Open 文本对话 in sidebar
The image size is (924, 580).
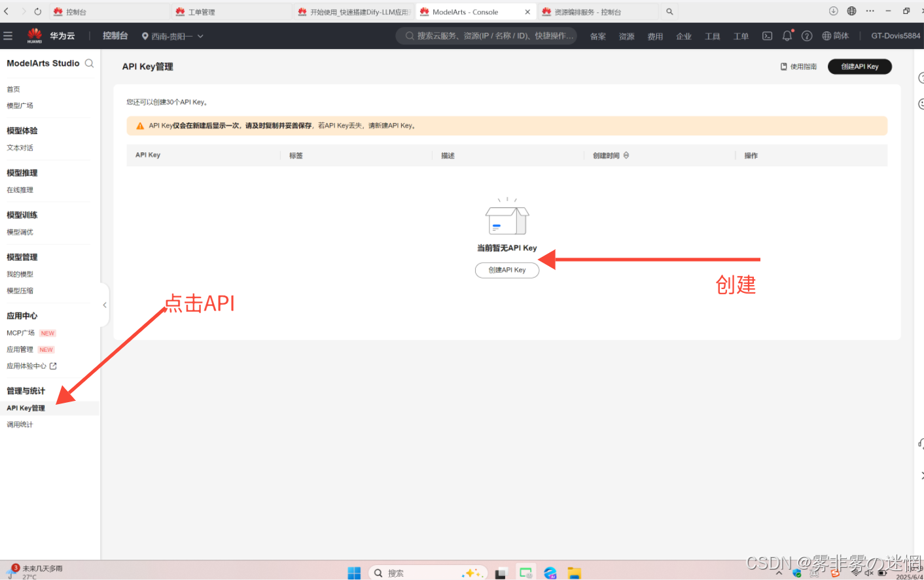(x=20, y=148)
